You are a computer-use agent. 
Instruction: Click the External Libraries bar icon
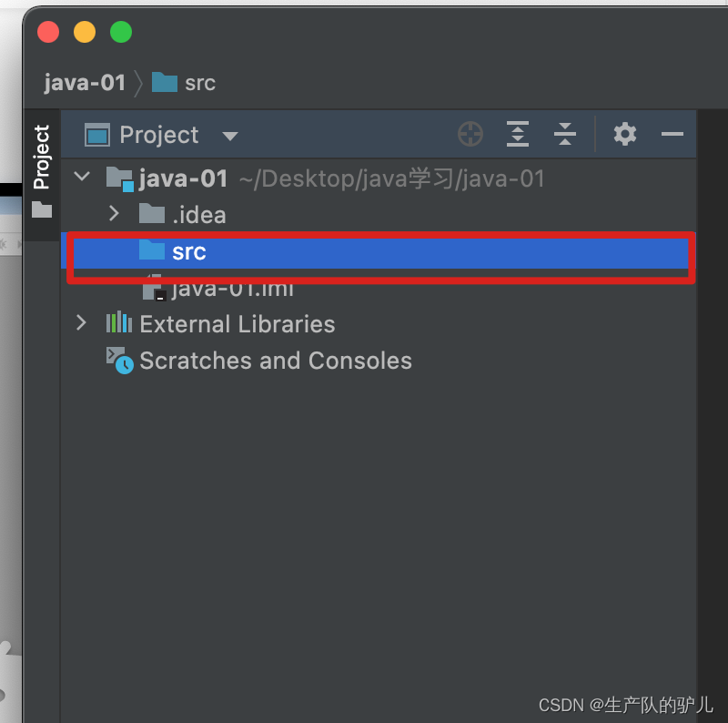(x=119, y=322)
